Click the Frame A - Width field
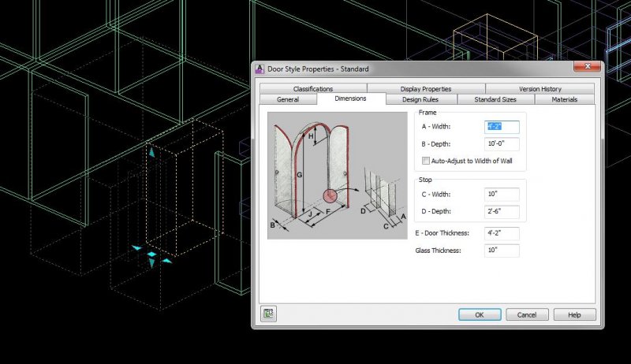The image size is (631, 364). tap(502, 127)
